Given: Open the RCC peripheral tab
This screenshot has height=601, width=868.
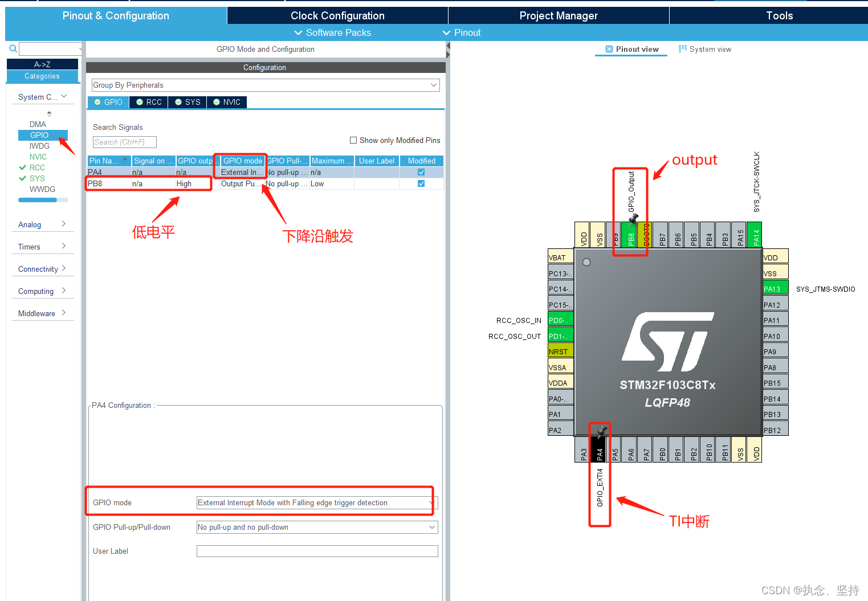Looking at the screenshot, I should [x=149, y=102].
